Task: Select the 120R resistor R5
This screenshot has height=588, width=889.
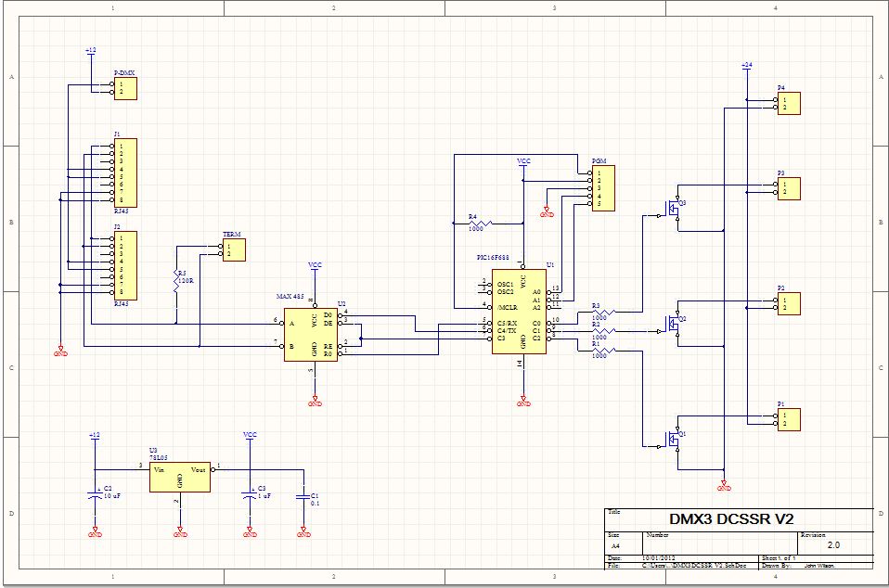Action: click(x=176, y=282)
